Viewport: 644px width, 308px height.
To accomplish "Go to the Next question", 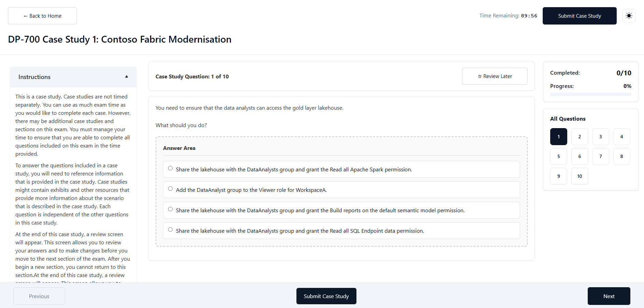I will 609,296.
